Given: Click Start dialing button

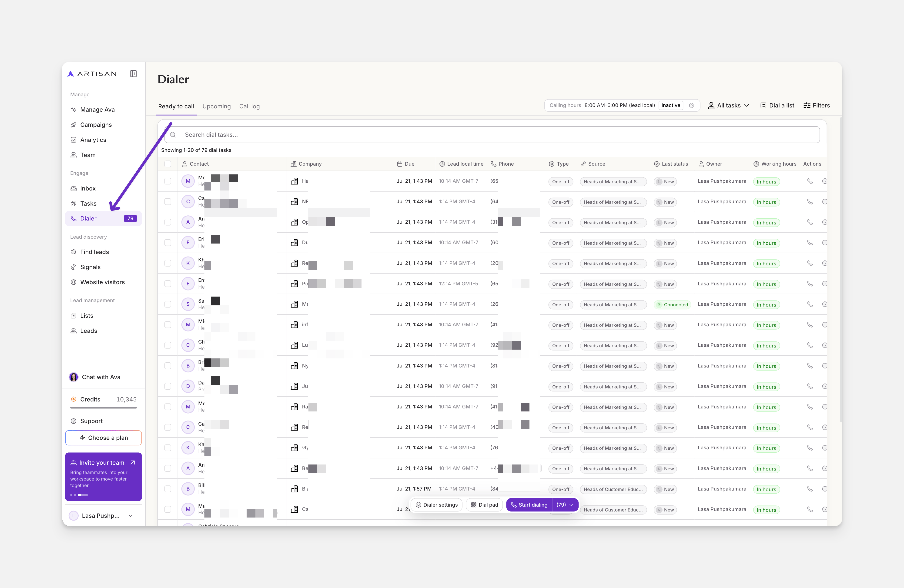Looking at the screenshot, I should coord(529,505).
